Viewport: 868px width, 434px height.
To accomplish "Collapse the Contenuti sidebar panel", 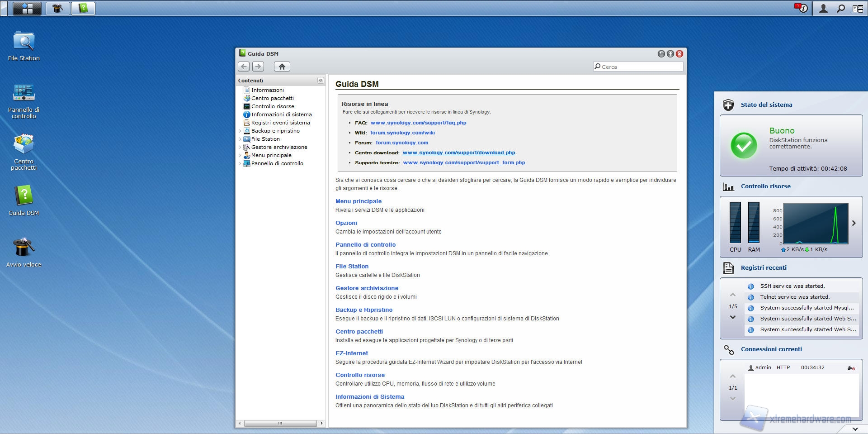I will [x=321, y=80].
